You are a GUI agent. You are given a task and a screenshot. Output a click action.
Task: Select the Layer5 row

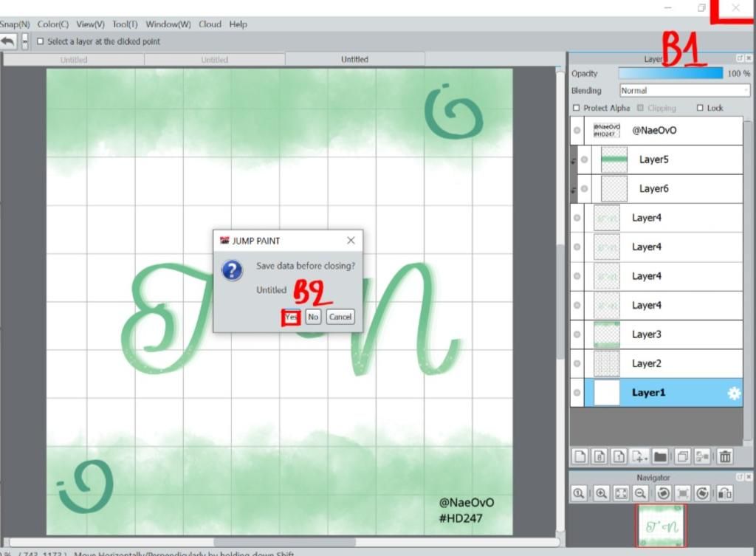[656, 159]
